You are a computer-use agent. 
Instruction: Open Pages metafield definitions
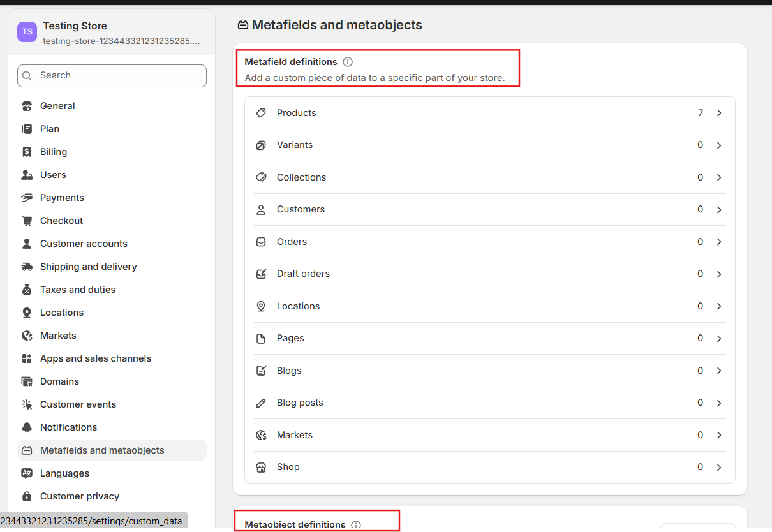[x=290, y=338]
